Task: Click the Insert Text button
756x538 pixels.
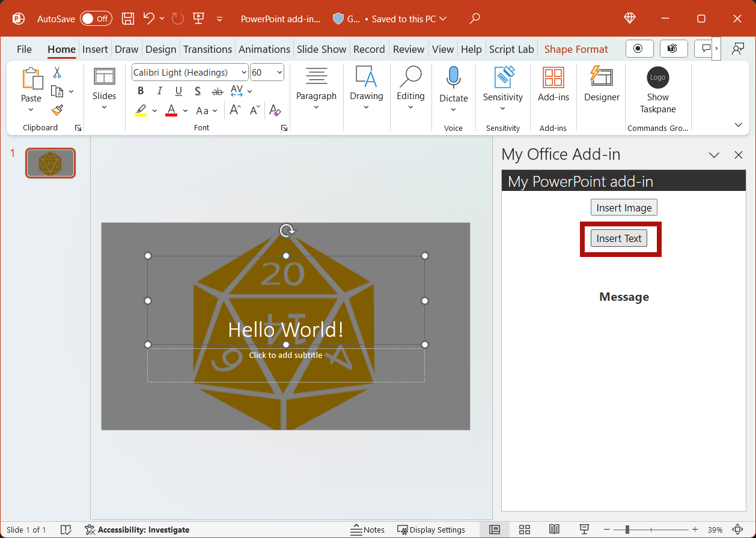Action: (x=619, y=238)
